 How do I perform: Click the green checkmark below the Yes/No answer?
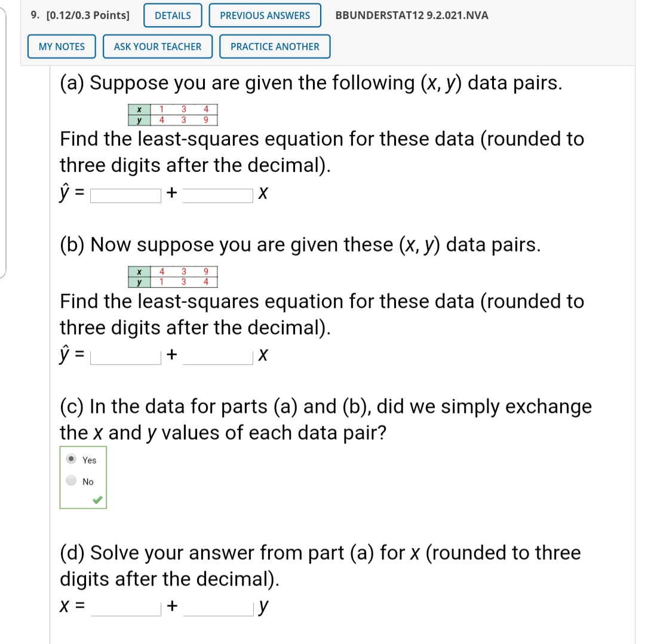click(99, 499)
